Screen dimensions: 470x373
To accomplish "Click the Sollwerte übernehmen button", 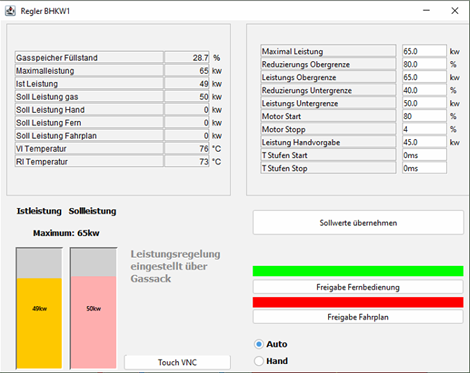I will [x=358, y=223].
